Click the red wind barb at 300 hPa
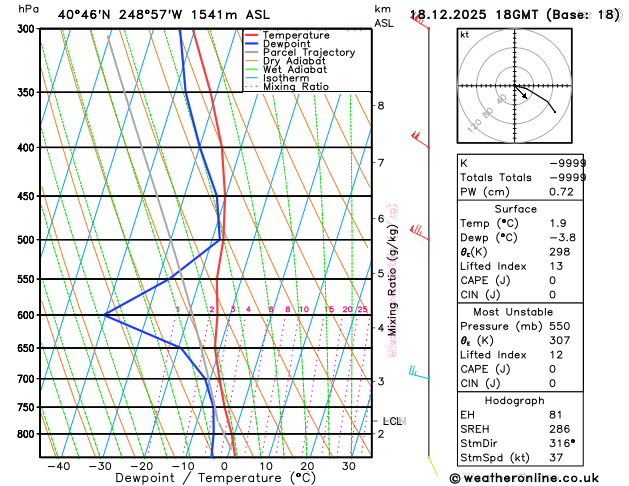This screenshot has width=629, height=486. pyautogui.click(x=420, y=21)
